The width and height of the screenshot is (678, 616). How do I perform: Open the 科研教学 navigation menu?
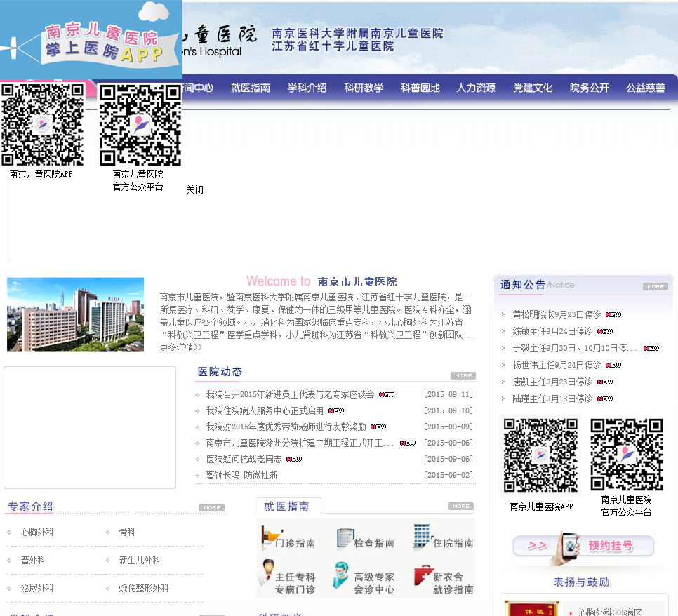[364, 88]
